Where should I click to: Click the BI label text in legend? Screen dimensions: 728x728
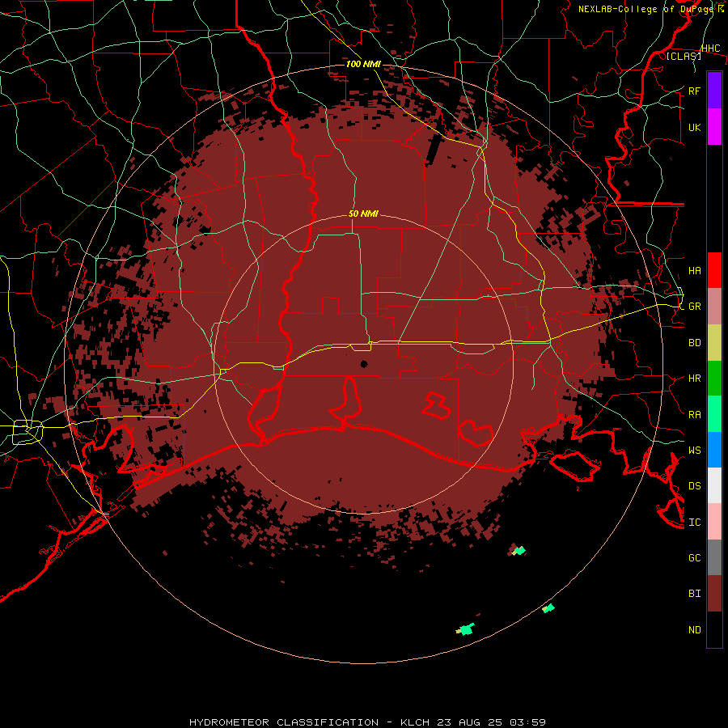coord(694,594)
